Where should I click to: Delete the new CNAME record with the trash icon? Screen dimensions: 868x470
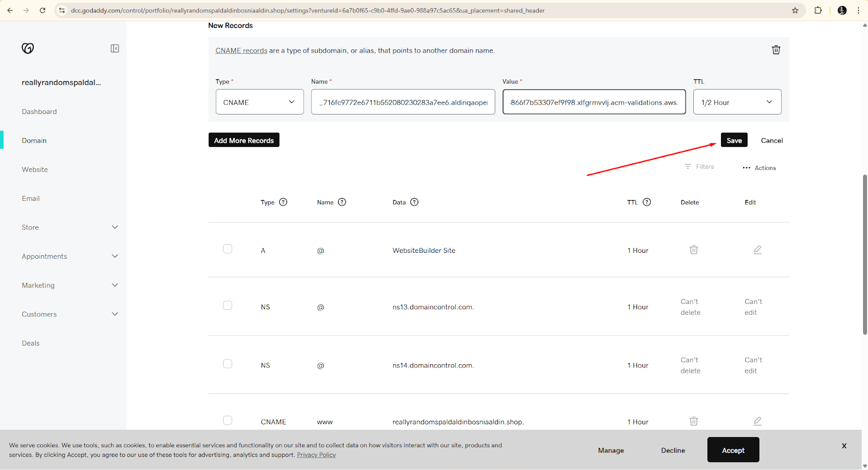(776, 50)
